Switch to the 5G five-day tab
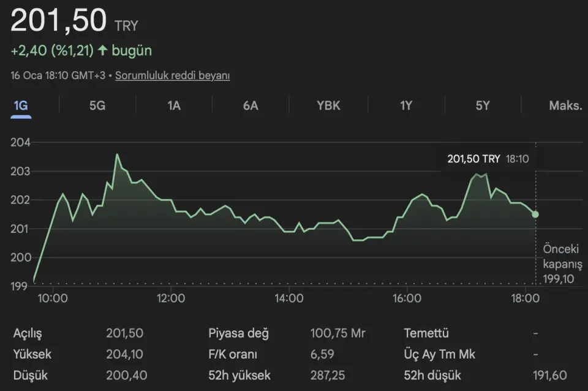This screenshot has width=588, height=391. (97, 105)
